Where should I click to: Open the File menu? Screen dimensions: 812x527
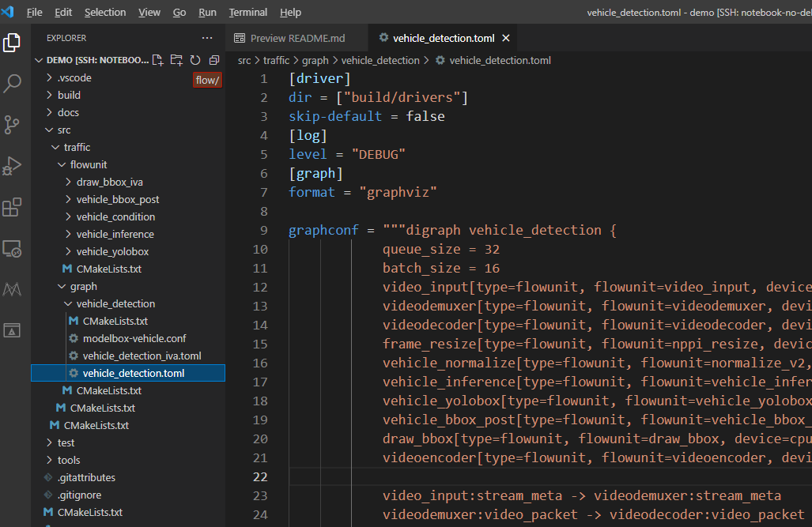coord(34,12)
